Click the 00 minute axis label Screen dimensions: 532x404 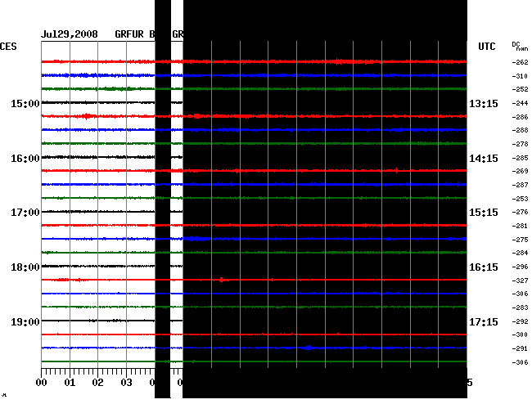click(42, 383)
